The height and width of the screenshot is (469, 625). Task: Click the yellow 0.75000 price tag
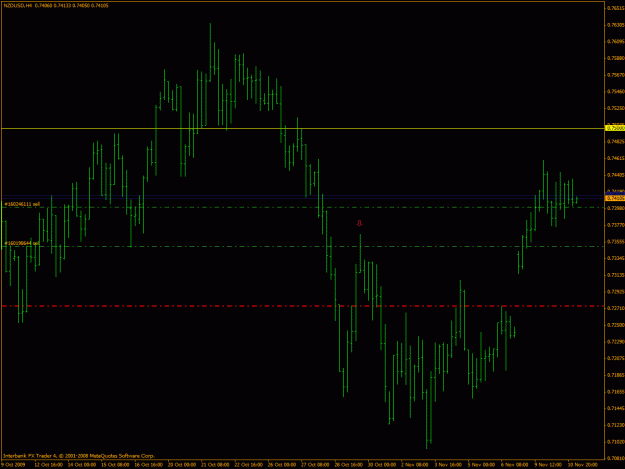[x=615, y=128]
